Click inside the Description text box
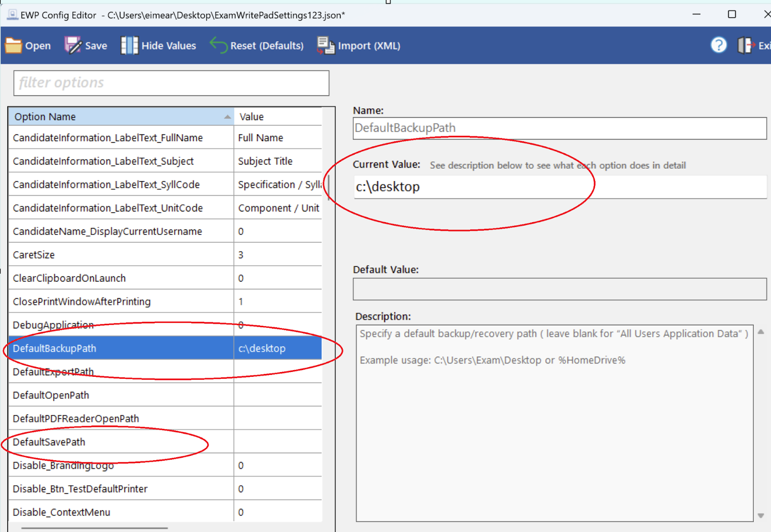The height and width of the screenshot is (532, 771). 555,423
